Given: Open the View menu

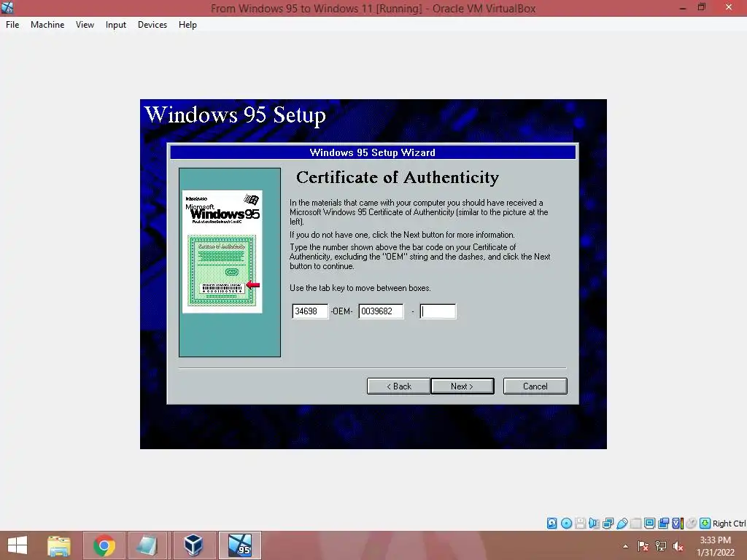Looking at the screenshot, I should (x=85, y=25).
